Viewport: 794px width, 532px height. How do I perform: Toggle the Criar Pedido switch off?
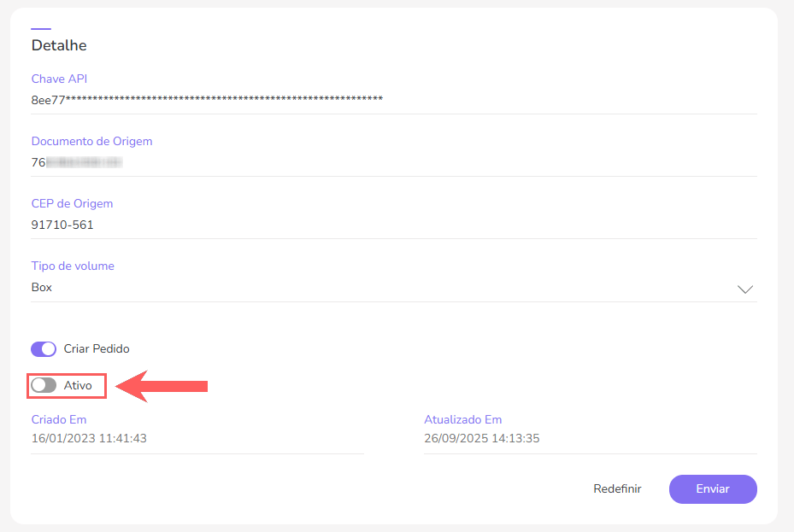coord(44,348)
